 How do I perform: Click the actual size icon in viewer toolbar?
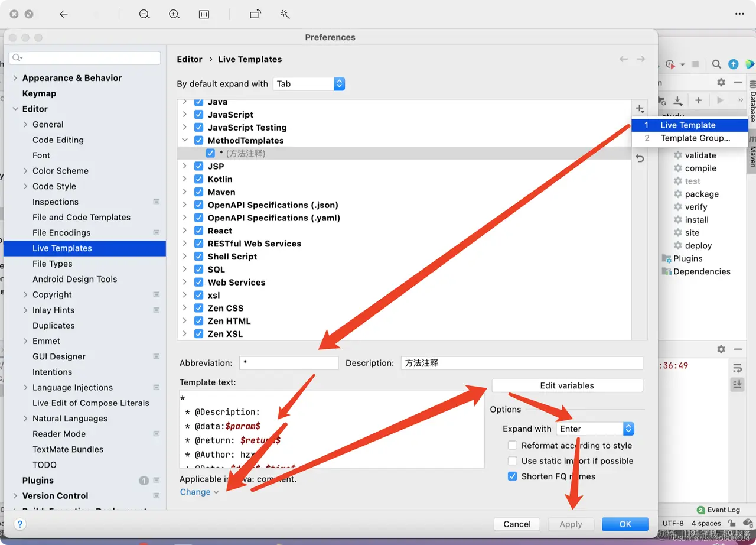click(x=204, y=14)
